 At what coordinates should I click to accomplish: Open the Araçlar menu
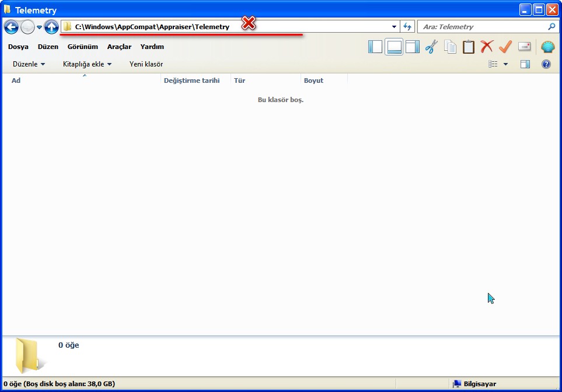(x=119, y=47)
